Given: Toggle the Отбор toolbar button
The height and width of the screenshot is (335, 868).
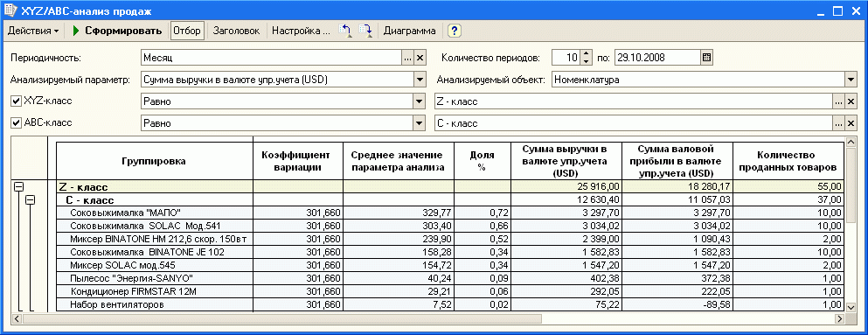Looking at the screenshot, I should 186,31.
